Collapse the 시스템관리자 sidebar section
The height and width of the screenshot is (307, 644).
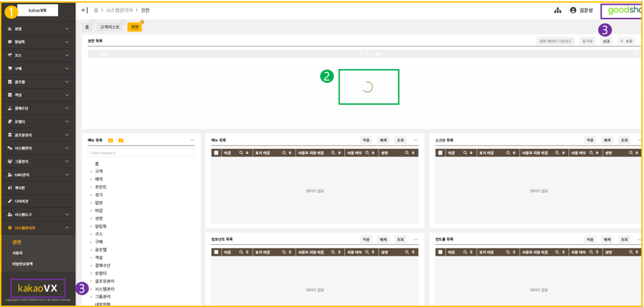66,228
